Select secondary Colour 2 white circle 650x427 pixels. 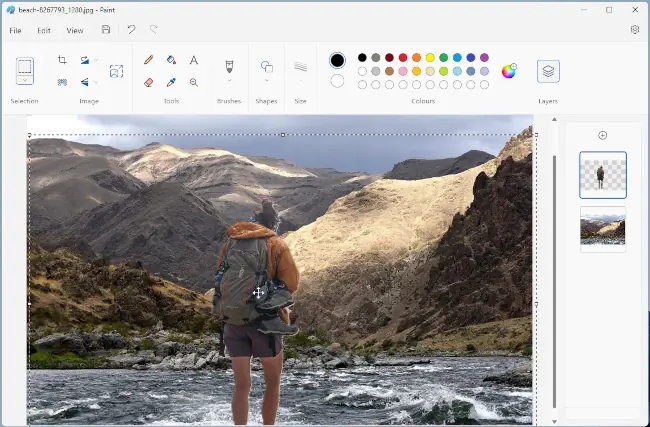[337, 81]
